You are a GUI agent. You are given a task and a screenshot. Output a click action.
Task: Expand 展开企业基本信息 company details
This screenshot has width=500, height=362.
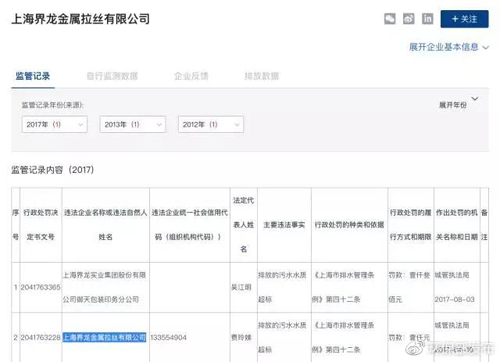449,47
